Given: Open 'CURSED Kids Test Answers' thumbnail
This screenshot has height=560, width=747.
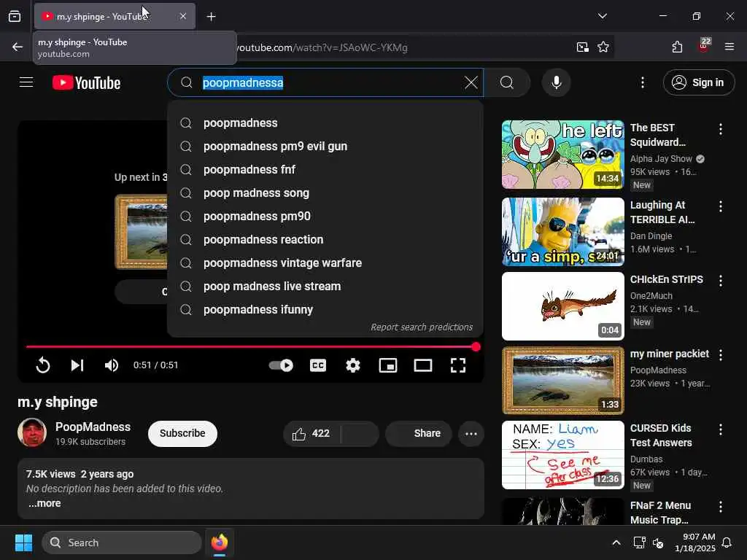Looking at the screenshot, I should [x=562, y=455].
